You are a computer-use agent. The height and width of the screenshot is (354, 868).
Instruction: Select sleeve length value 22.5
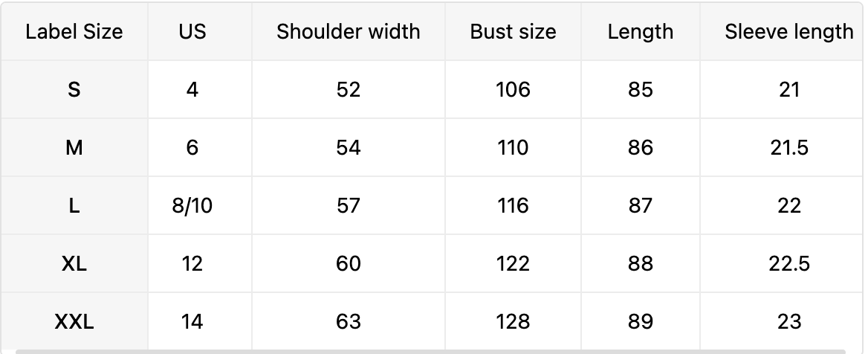(x=788, y=264)
